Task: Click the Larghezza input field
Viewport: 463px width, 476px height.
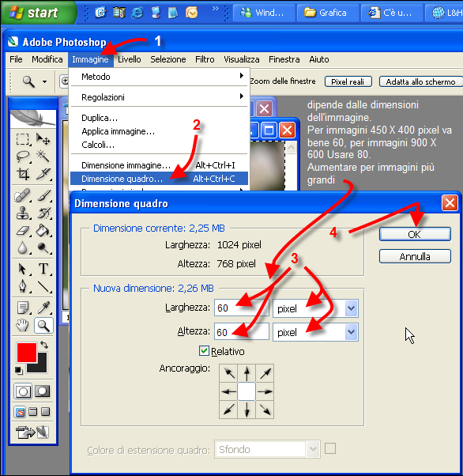Action: point(241,308)
